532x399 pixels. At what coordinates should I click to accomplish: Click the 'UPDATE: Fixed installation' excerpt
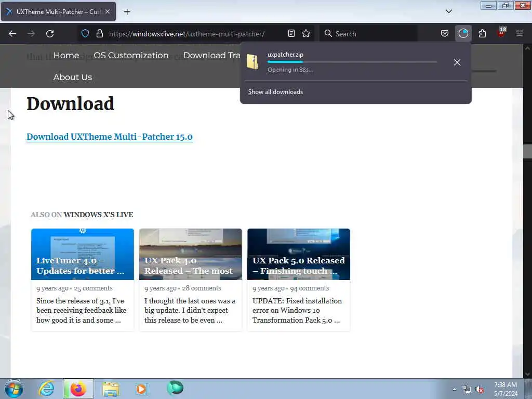pyautogui.click(x=297, y=311)
